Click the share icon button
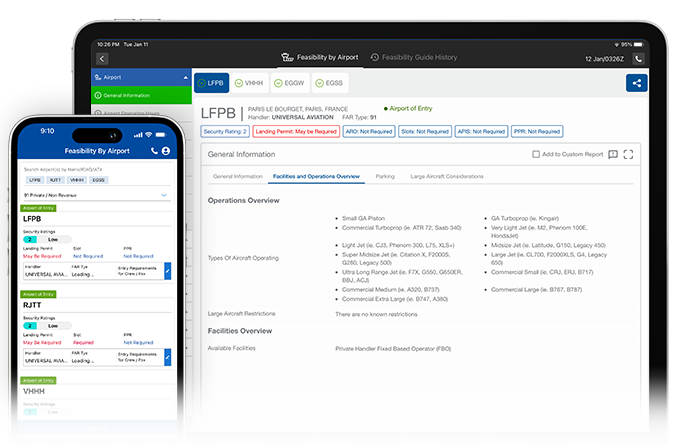 click(637, 84)
